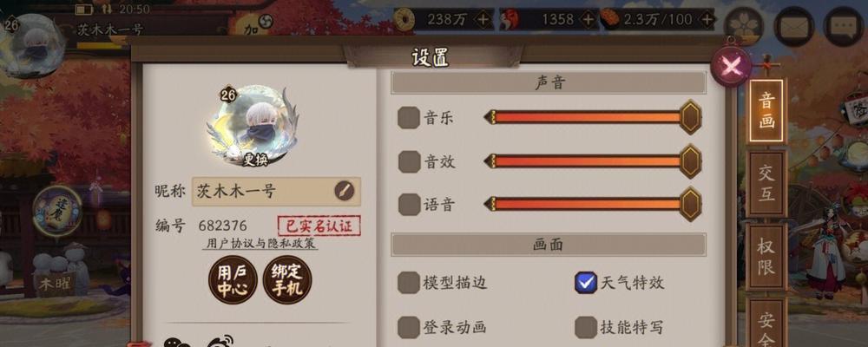
Task: Click the 音效 sound effects volume slider
Action: (592, 161)
